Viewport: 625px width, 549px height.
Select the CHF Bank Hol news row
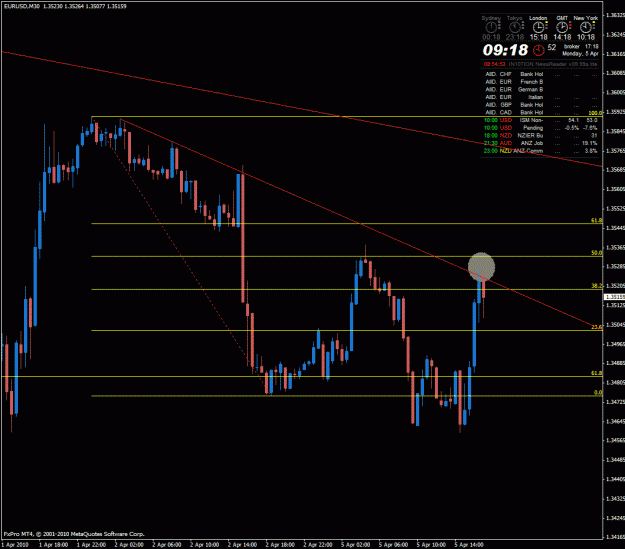pos(541,74)
